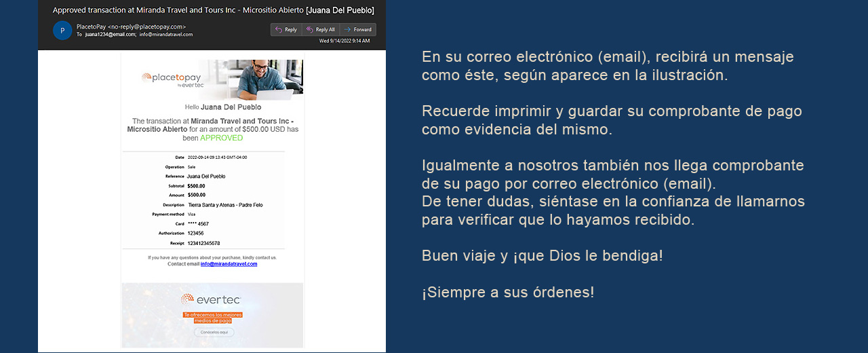The width and height of the screenshot is (868, 353).
Task: Click the green APPROVED status text
Action: click(x=221, y=138)
